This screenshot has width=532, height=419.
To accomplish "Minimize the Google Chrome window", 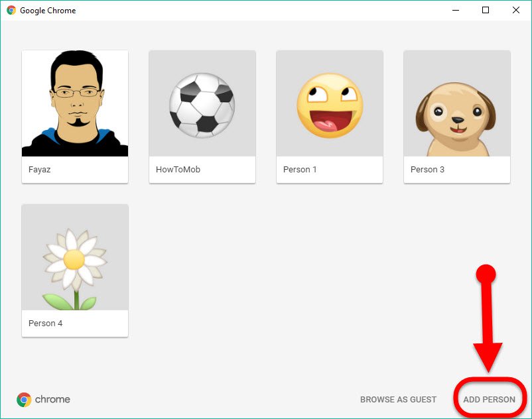I will (x=456, y=10).
